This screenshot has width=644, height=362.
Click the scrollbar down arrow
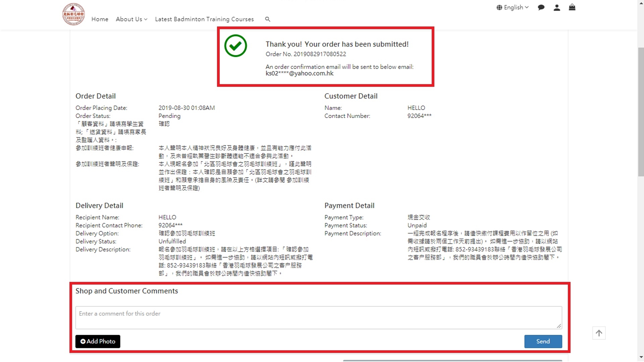641,357
